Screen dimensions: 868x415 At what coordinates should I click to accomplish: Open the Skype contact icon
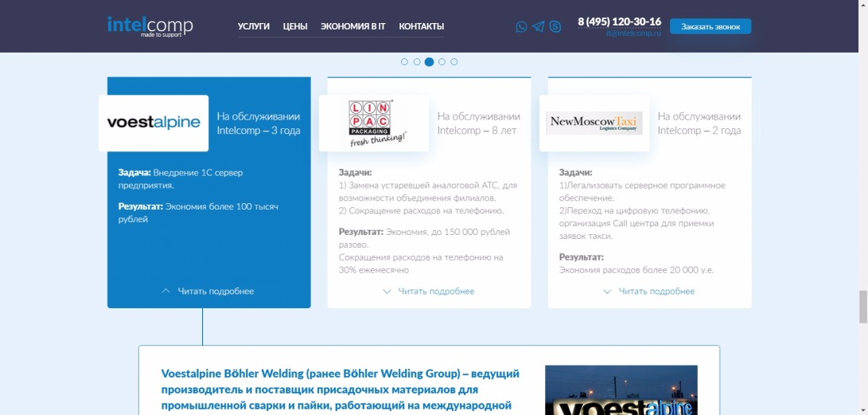tap(555, 26)
